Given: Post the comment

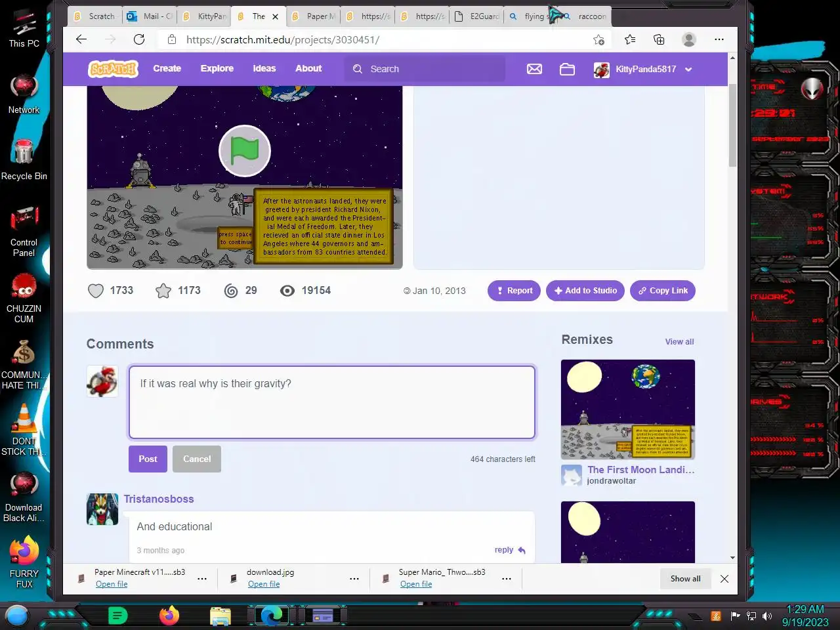Looking at the screenshot, I should coord(148,459).
